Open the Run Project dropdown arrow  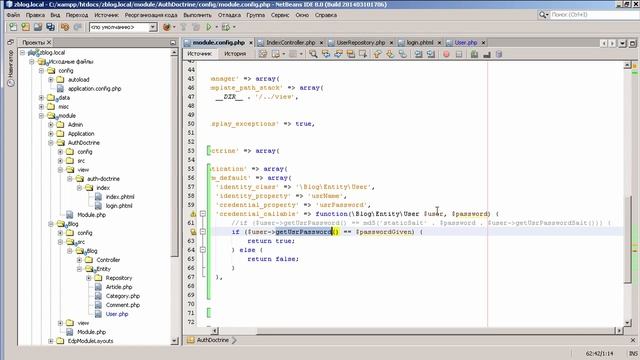point(216,27)
